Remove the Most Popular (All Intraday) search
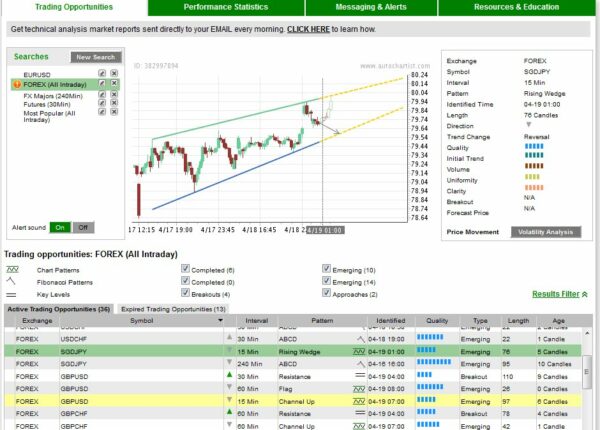This screenshot has height=430, width=600. (x=114, y=114)
